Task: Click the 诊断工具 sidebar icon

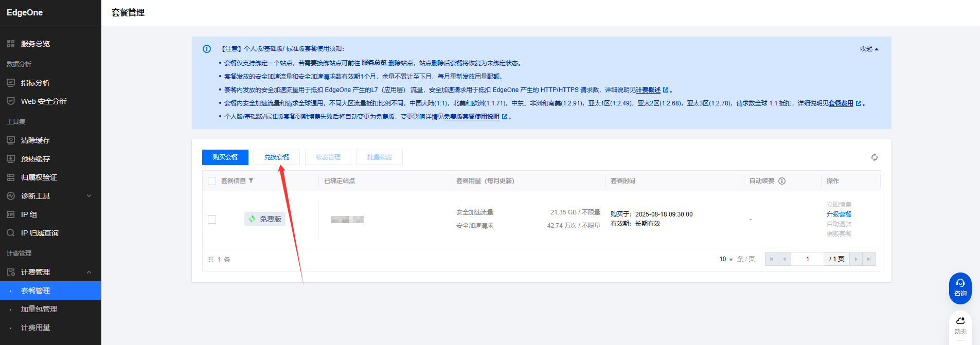Action: 11,196
